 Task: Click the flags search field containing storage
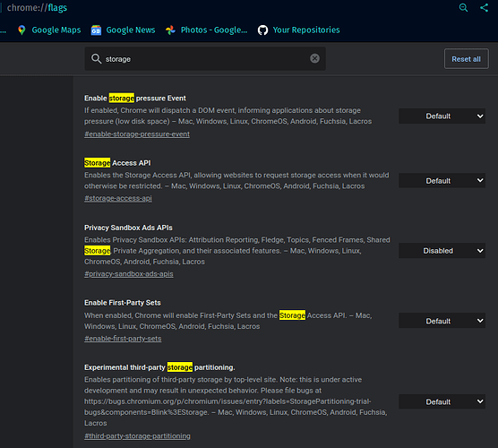point(205,59)
